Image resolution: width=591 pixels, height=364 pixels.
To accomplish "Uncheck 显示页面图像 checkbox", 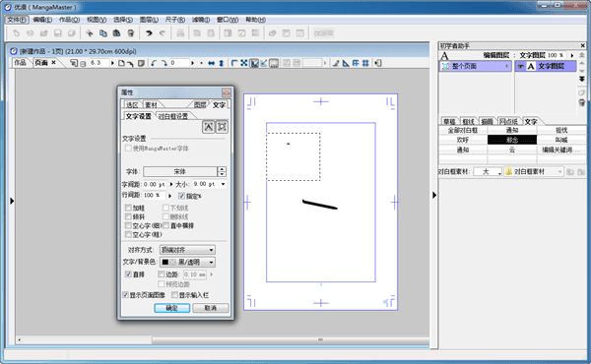I will pyautogui.click(x=125, y=295).
